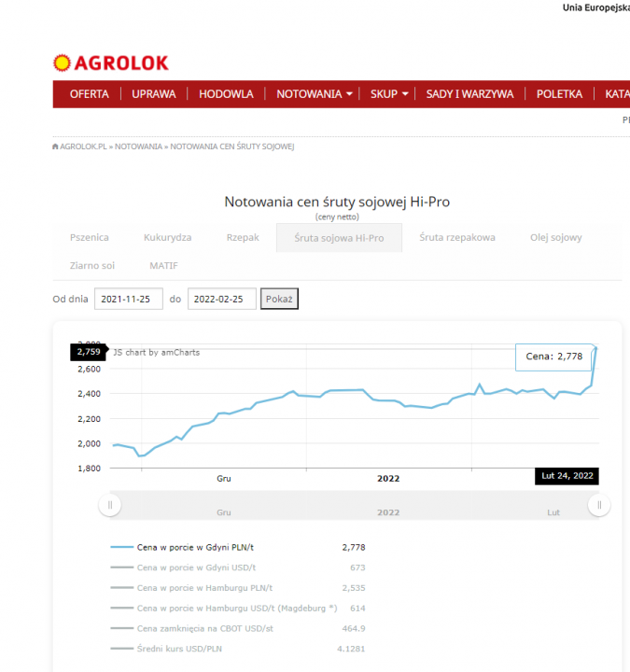The height and width of the screenshot is (672, 630).
Task: Click the home icon in breadcrumb
Action: 56,147
